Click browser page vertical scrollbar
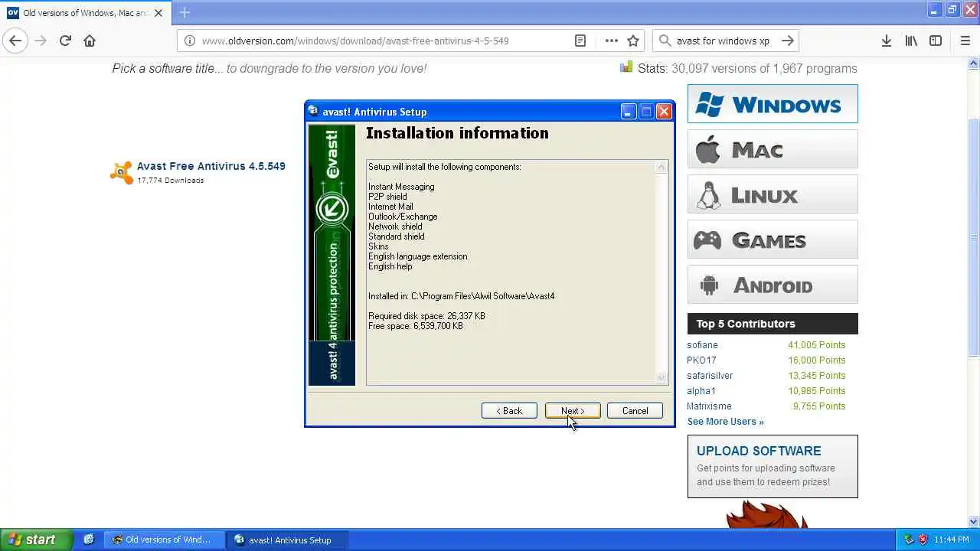Image resolution: width=980 pixels, height=551 pixels. pyautogui.click(x=973, y=237)
